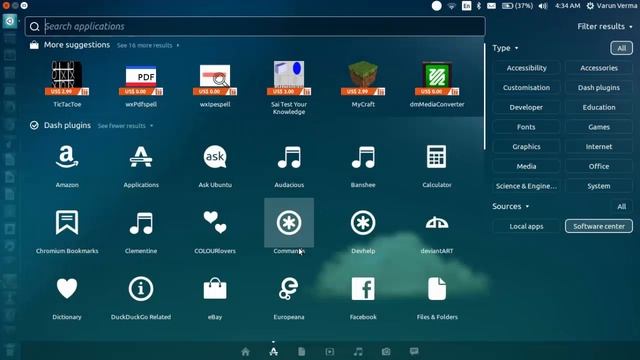This screenshot has height=360, width=640.
Task: Open the Banshee plugin
Action: (x=363, y=157)
